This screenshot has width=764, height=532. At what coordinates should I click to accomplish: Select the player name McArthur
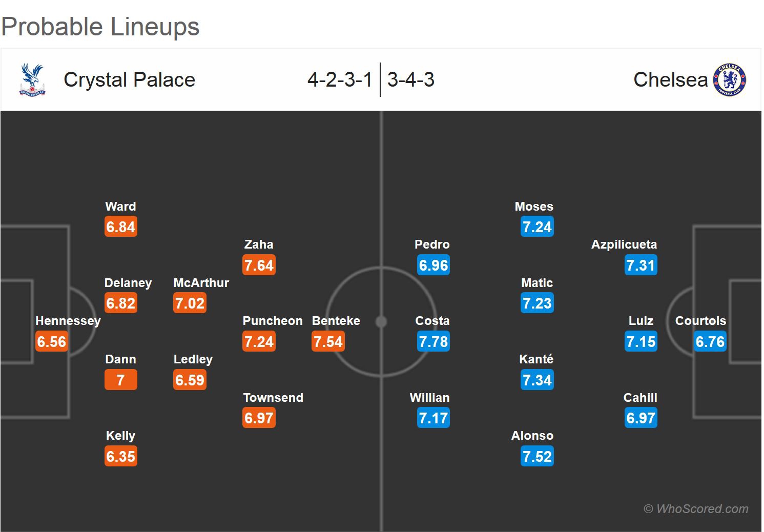tap(201, 283)
